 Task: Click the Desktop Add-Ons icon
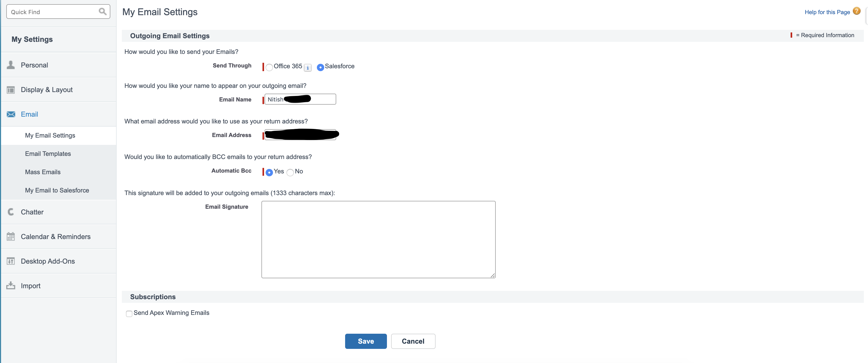click(x=11, y=261)
